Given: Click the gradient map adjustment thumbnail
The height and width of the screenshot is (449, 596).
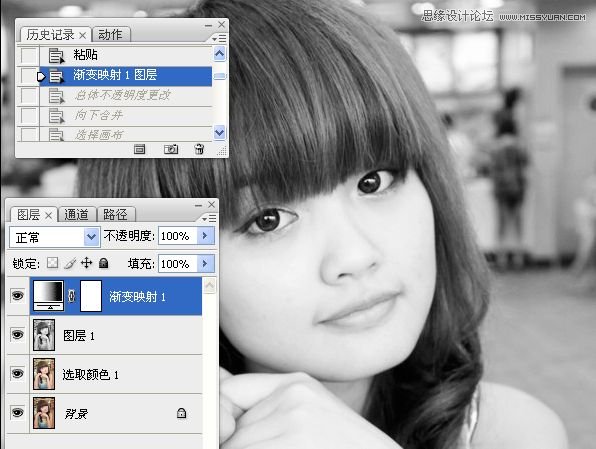Looking at the screenshot, I should (x=49, y=296).
